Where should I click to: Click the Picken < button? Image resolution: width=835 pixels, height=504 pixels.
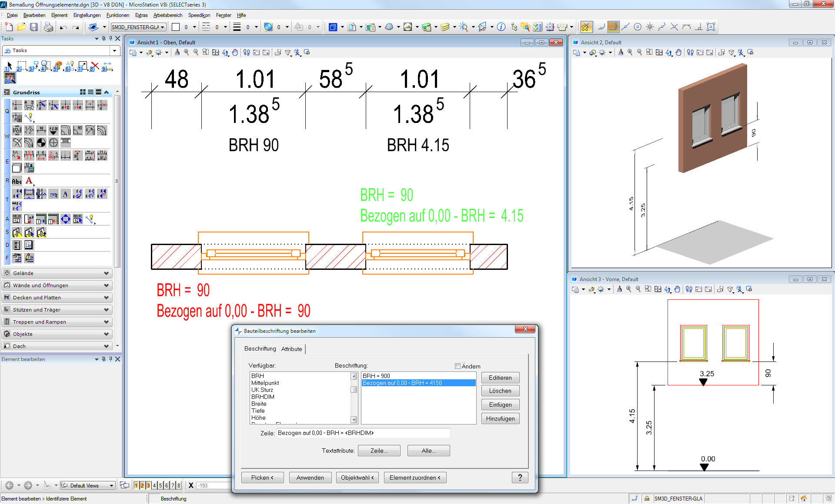(x=262, y=477)
